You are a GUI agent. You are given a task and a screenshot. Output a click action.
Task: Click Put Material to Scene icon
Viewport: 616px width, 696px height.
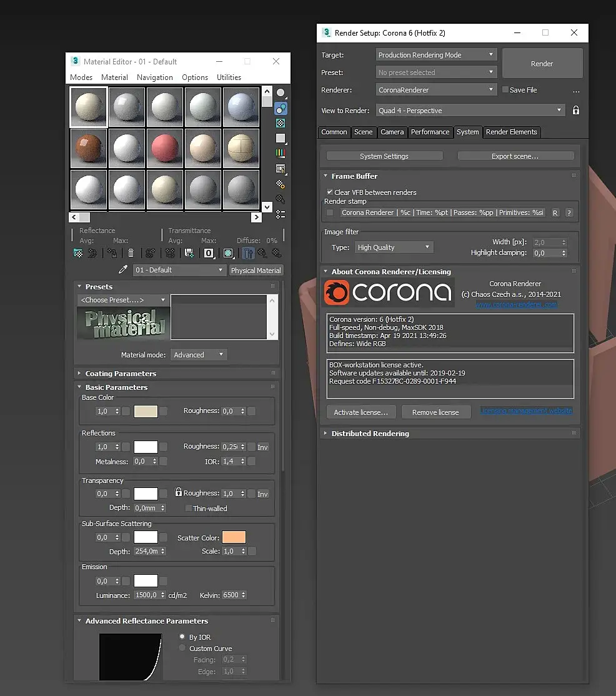tap(92, 253)
